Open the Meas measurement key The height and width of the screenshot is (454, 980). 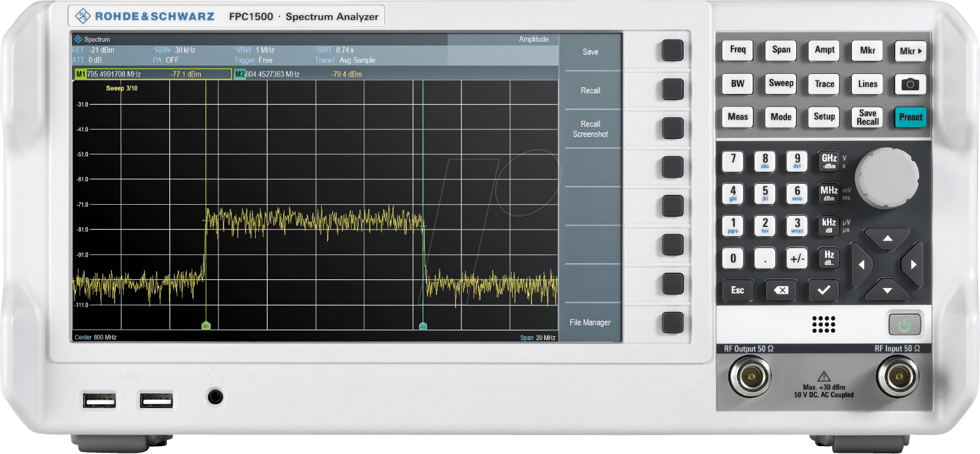pos(737,117)
